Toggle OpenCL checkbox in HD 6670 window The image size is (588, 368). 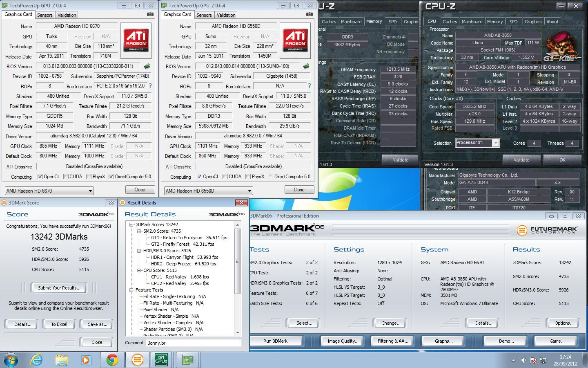point(40,177)
